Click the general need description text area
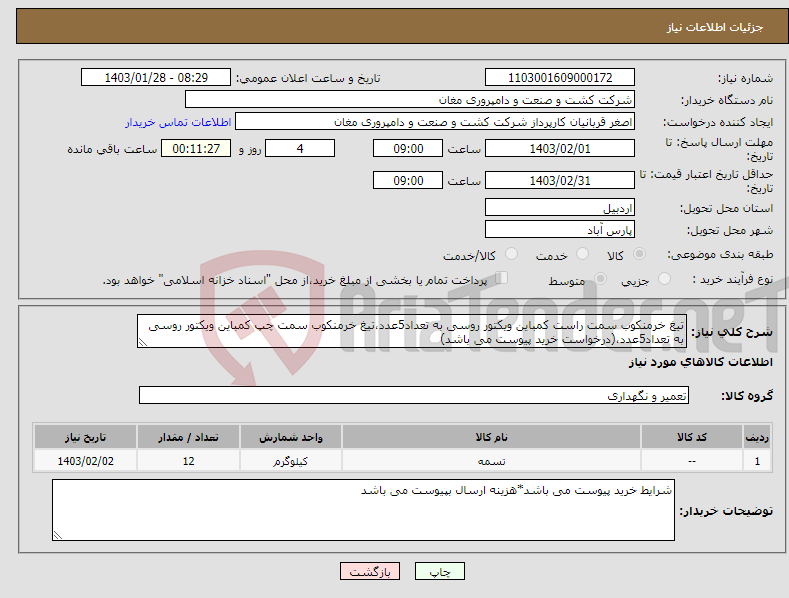 tap(412, 331)
